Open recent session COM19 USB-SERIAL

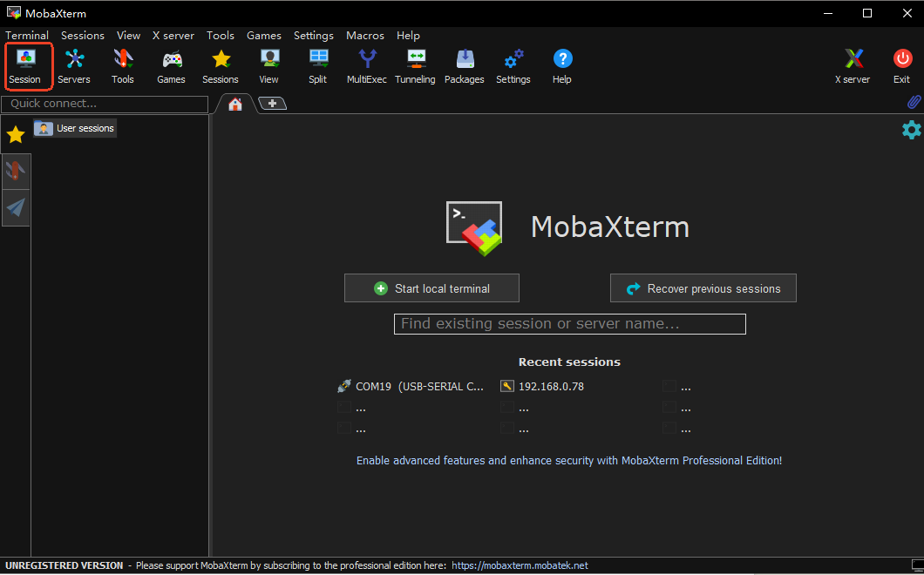pyautogui.click(x=411, y=387)
